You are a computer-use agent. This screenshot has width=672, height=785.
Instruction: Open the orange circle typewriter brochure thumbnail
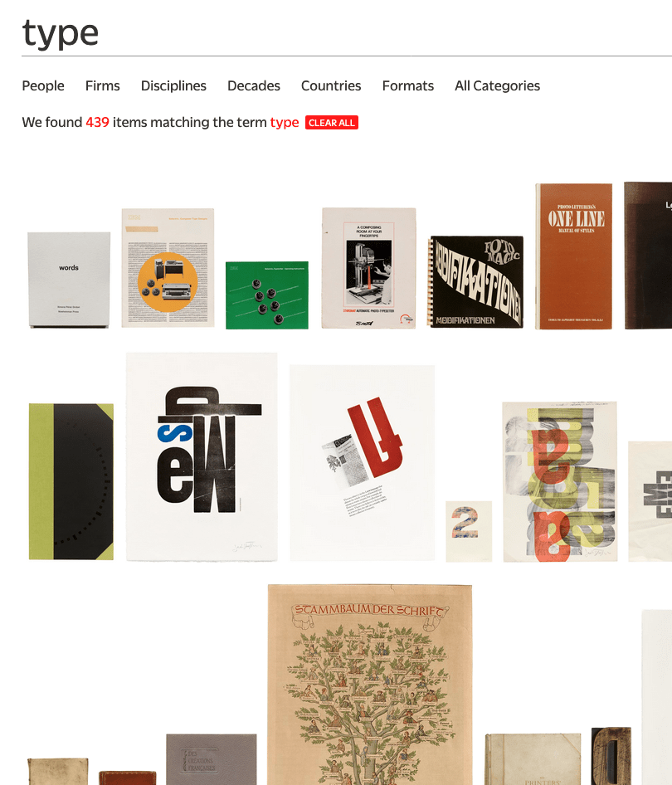[x=168, y=268]
